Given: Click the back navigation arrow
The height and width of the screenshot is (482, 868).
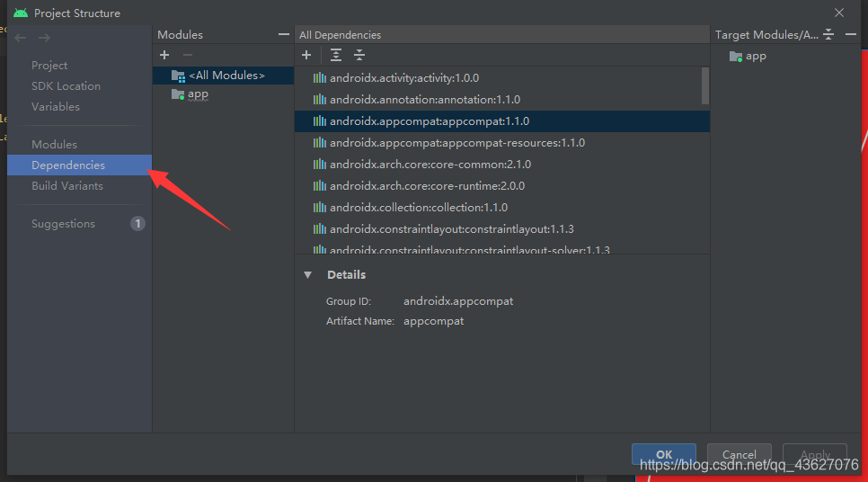Looking at the screenshot, I should click(21, 38).
